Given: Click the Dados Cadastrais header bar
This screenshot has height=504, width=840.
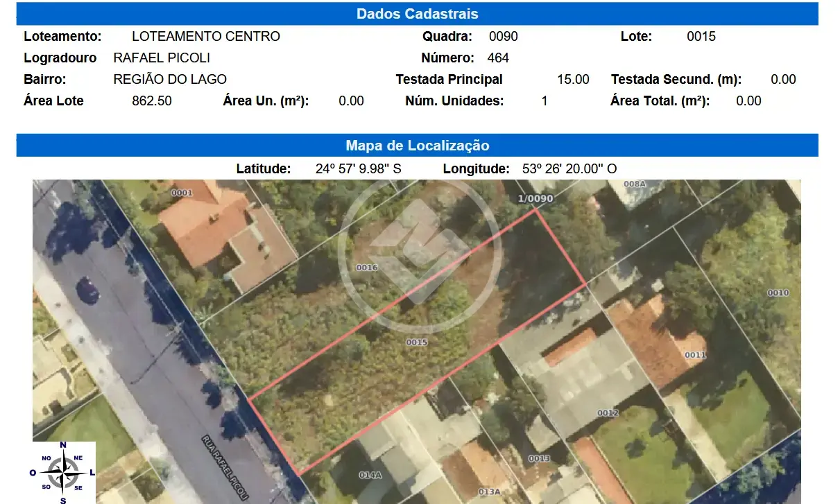Looking at the screenshot, I should (x=417, y=14).
